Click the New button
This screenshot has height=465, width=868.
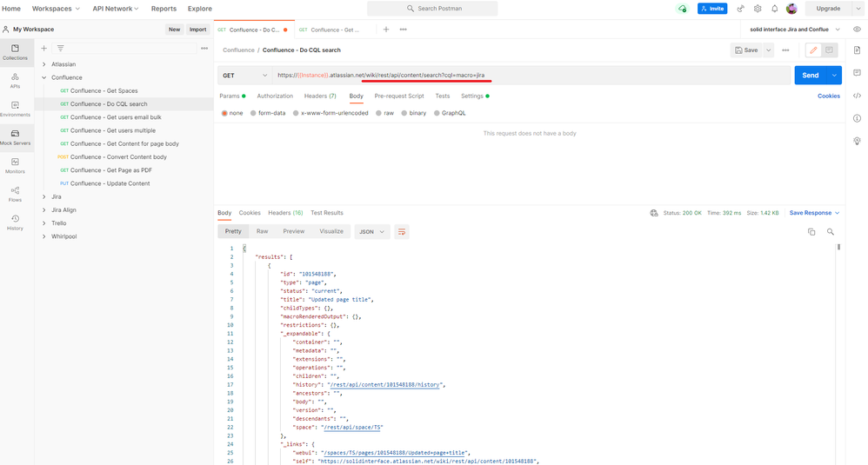(x=174, y=30)
